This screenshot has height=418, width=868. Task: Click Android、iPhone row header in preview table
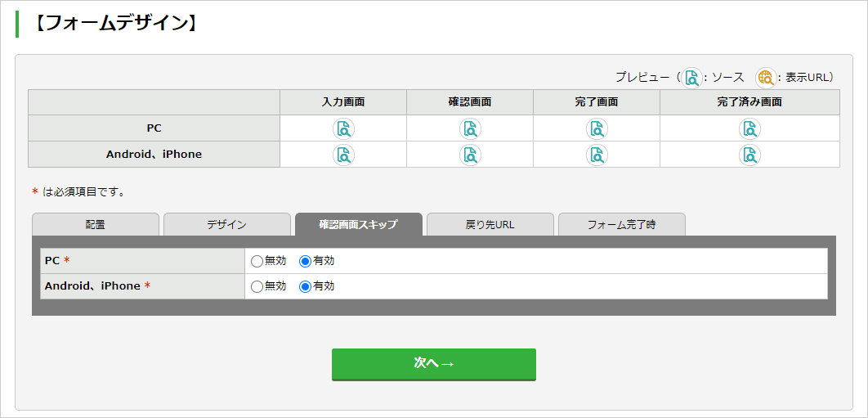click(154, 154)
